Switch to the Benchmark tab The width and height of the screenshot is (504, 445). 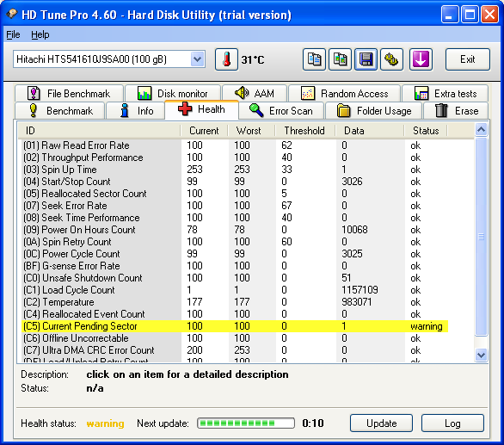coord(60,111)
